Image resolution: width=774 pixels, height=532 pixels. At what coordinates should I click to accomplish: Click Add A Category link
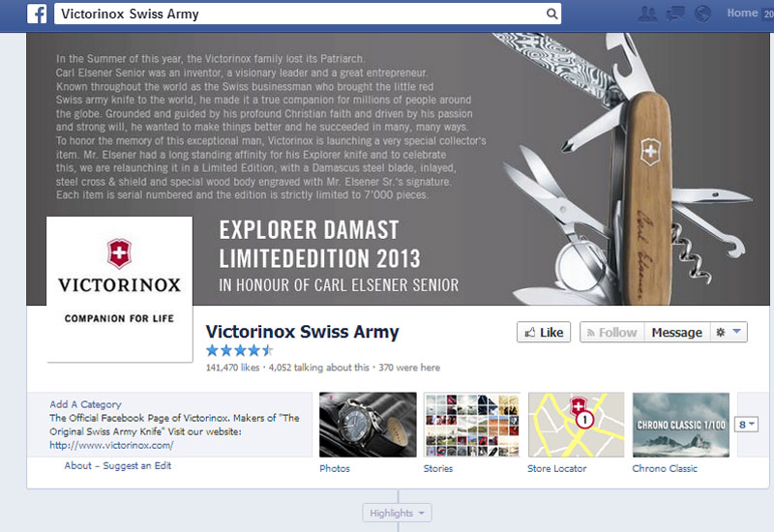(85, 404)
